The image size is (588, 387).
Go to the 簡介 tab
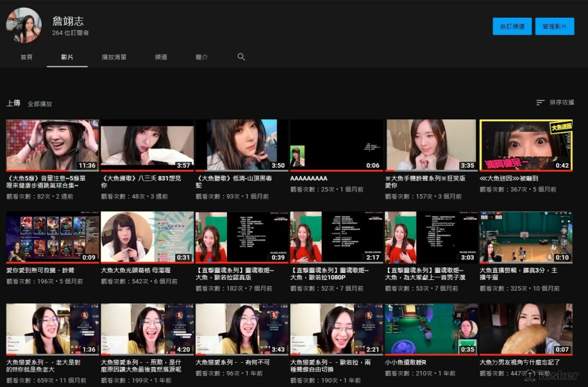point(202,57)
